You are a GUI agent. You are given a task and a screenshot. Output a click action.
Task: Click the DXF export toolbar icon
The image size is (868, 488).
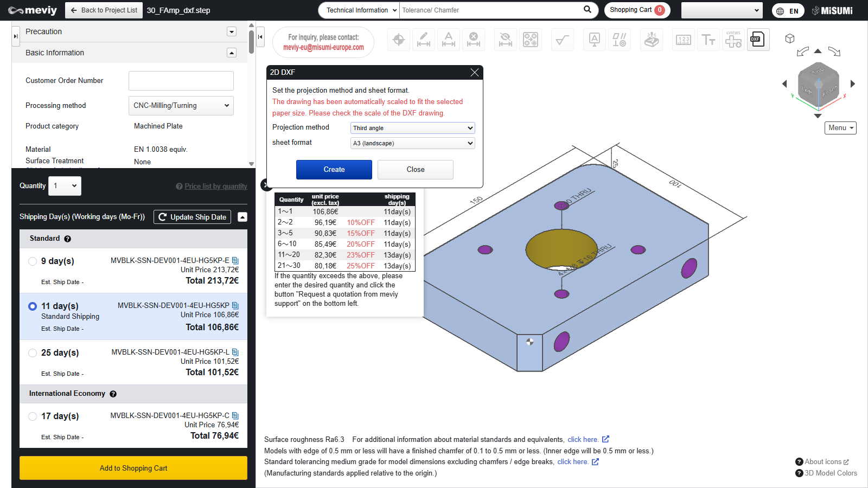click(x=758, y=40)
